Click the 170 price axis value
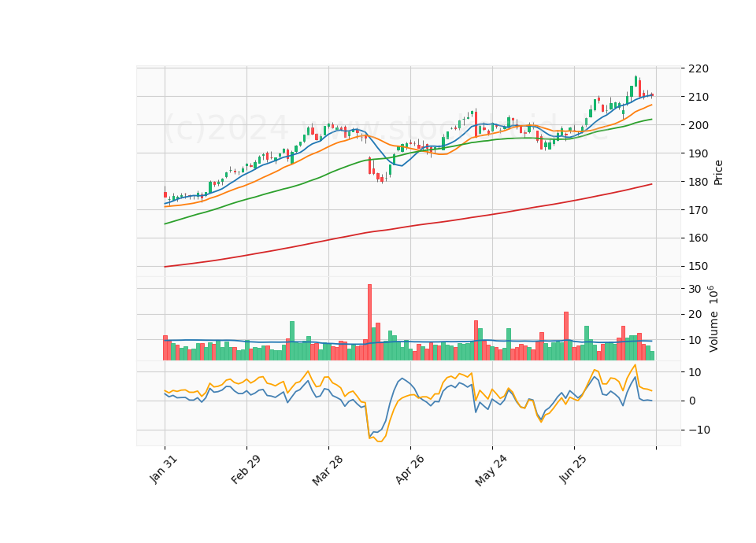 point(699,210)
